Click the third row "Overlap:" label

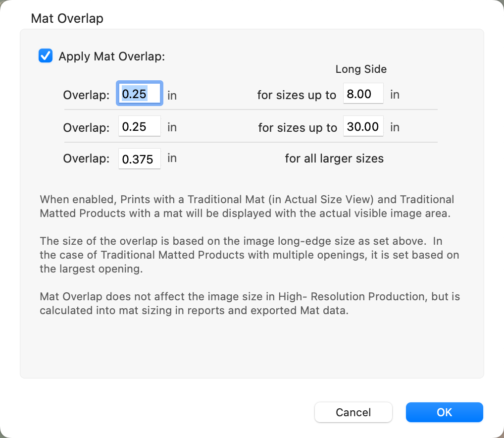pos(86,159)
